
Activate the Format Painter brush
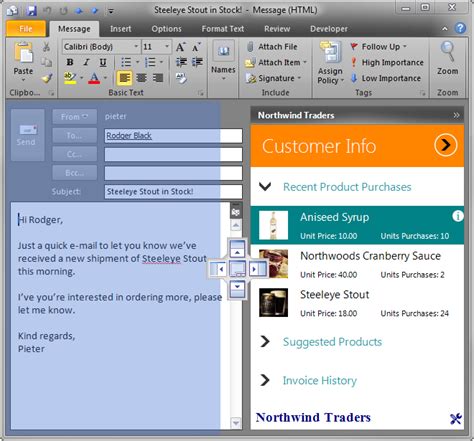[x=47, y=79]
